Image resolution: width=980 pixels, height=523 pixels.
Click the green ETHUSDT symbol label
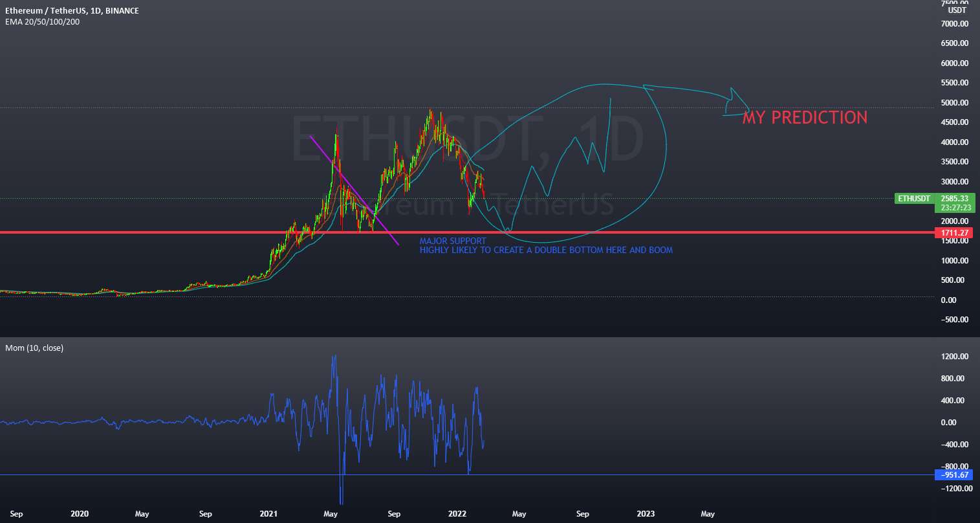[913, 198]
